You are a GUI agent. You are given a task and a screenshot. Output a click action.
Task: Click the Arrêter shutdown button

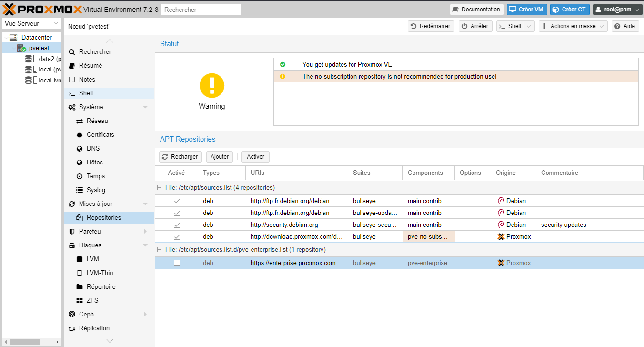475,26
